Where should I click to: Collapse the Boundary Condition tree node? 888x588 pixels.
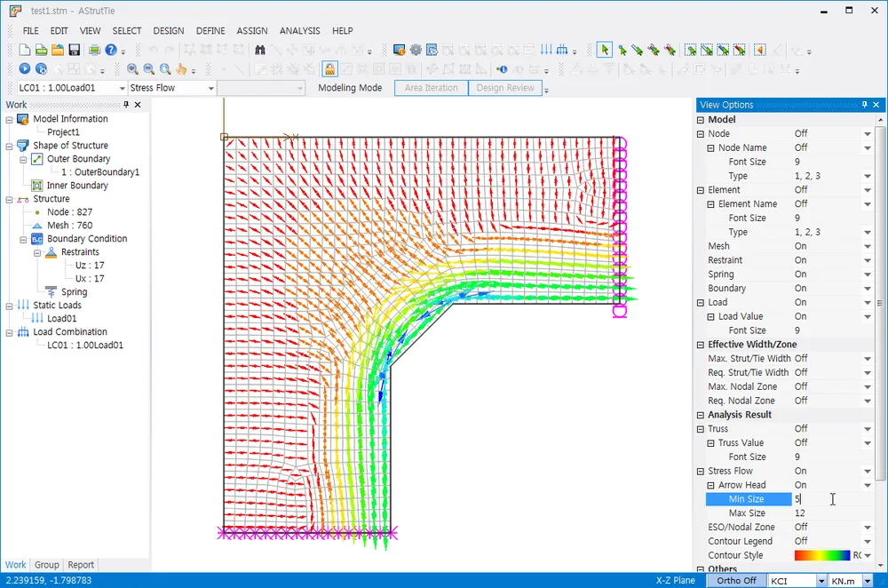[x=23, y=239]
